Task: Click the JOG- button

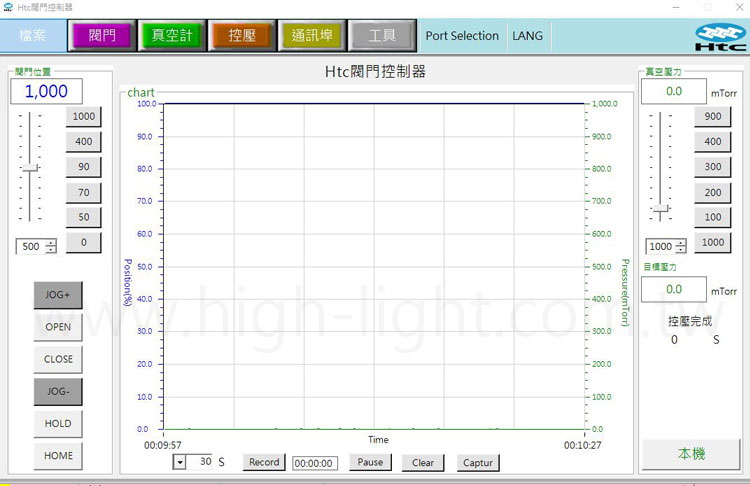Action: pyautogui.click(x=58, y=391)
